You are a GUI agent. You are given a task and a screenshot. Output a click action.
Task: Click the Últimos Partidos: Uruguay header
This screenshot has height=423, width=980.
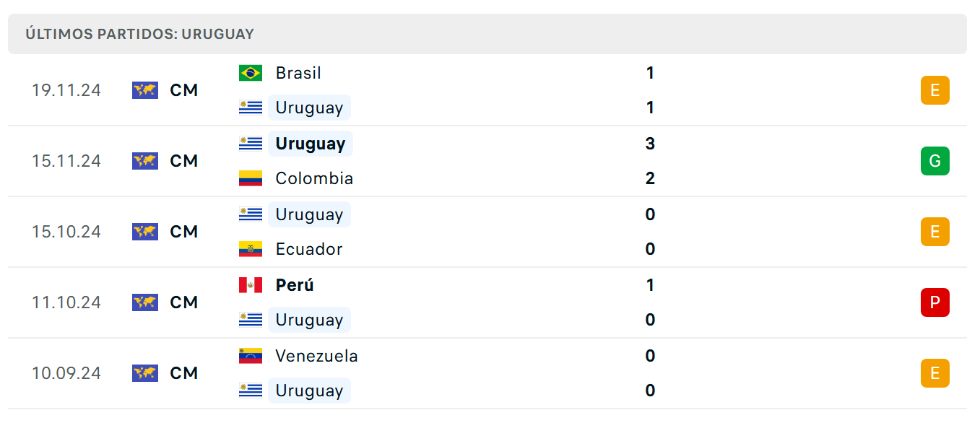click(140, 34)
